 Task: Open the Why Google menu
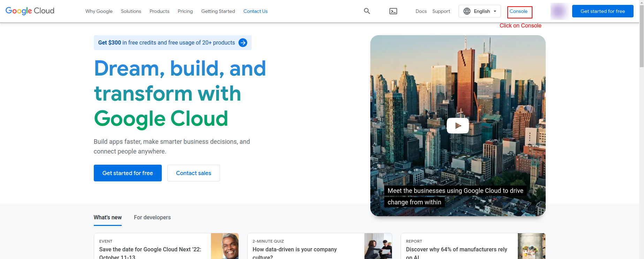99,11
